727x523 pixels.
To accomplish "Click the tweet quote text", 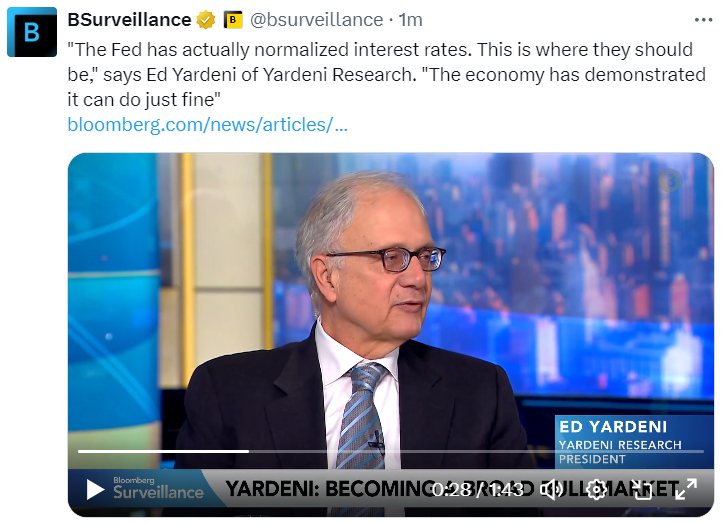I will pyautogui.click(x=380, y=73).
